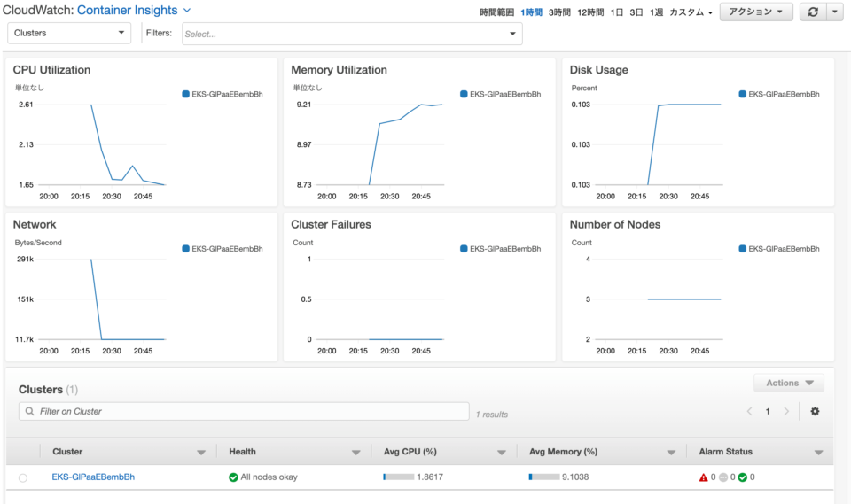
Task: Open the Container Insights chevron dropdown
Action: pos(187,11)
